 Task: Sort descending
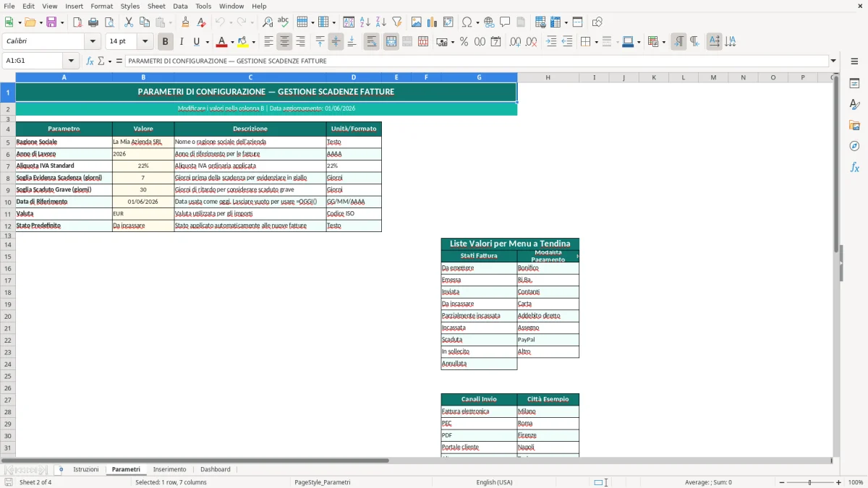tap(381, 22)
